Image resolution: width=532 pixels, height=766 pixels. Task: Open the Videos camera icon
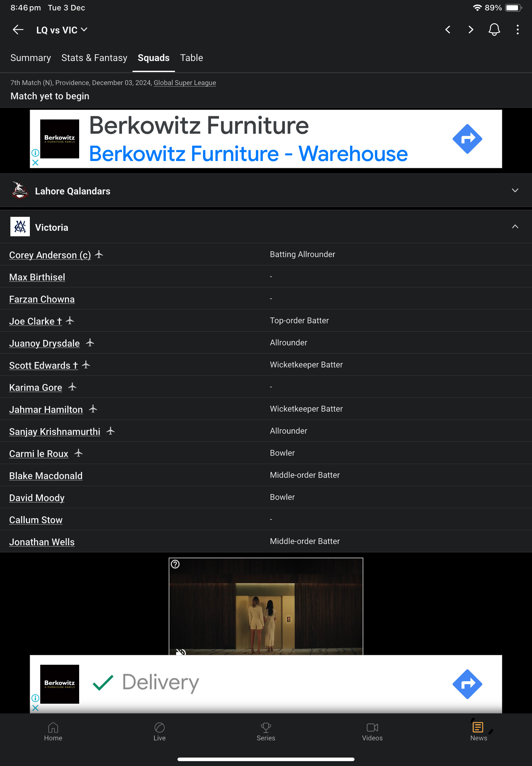[372, 727]
